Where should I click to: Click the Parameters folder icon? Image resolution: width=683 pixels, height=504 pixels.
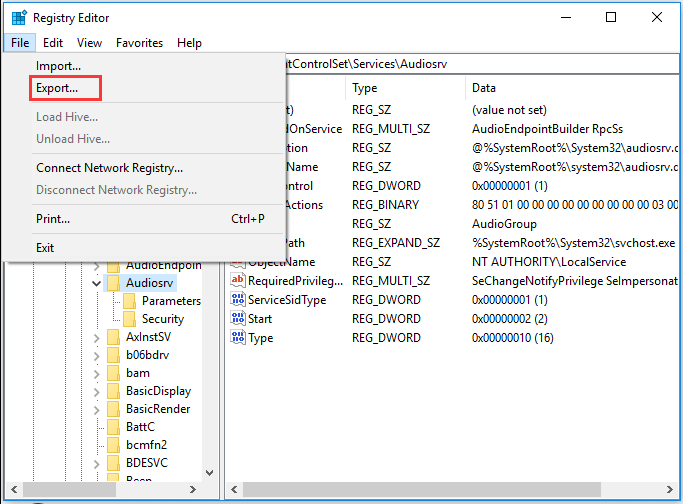click(x=129, y=301)
